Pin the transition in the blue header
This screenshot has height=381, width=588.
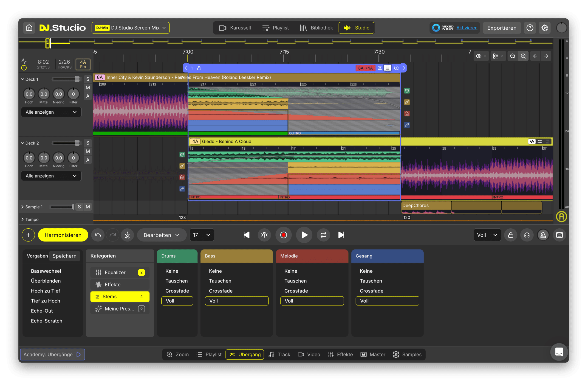380,68
